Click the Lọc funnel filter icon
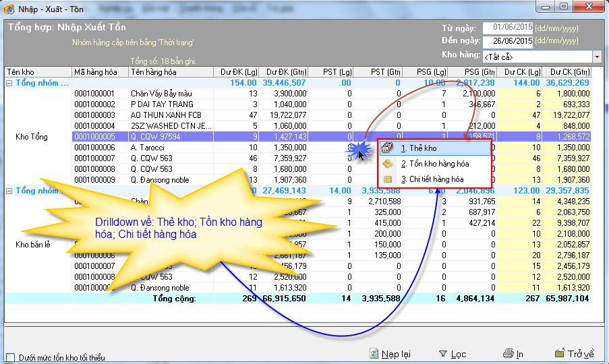 click(x=443, y=354)
